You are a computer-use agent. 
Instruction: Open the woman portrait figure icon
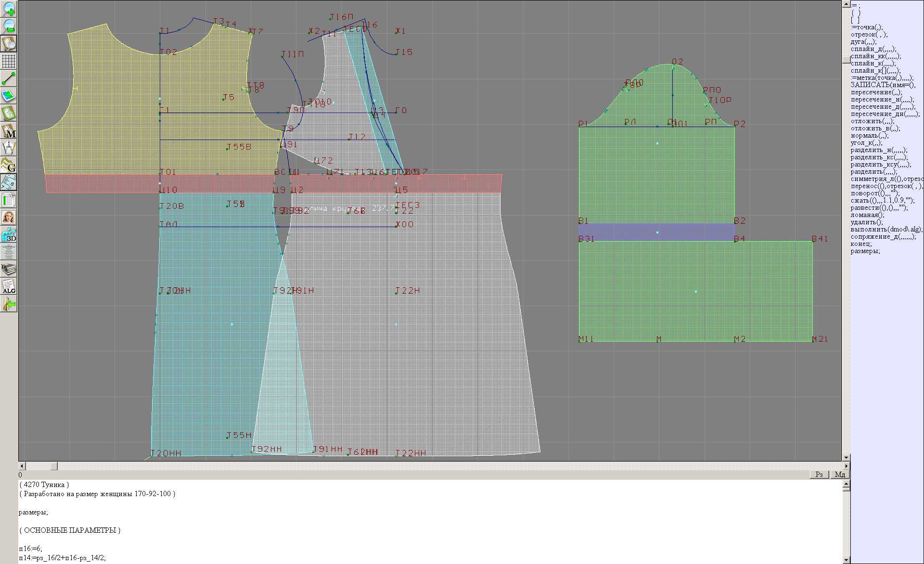click(x=9, y=217)
